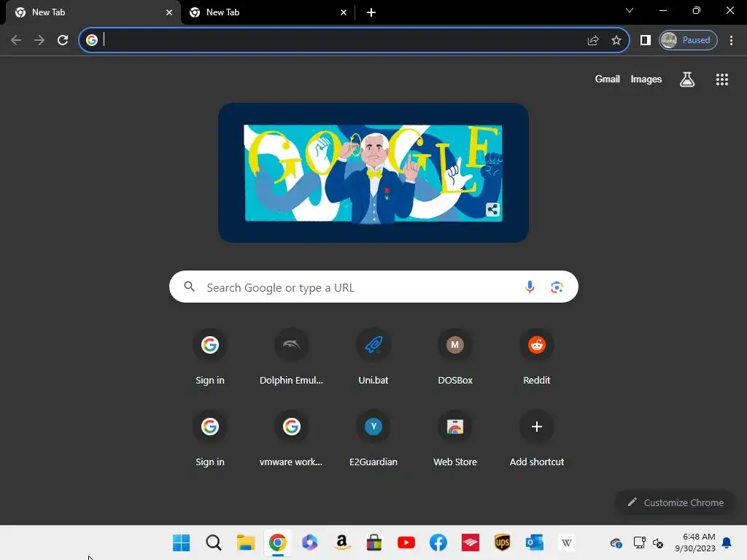Click Customize Chrome button
This screenshot has width=747, height=560.
[x=675, y=502]
